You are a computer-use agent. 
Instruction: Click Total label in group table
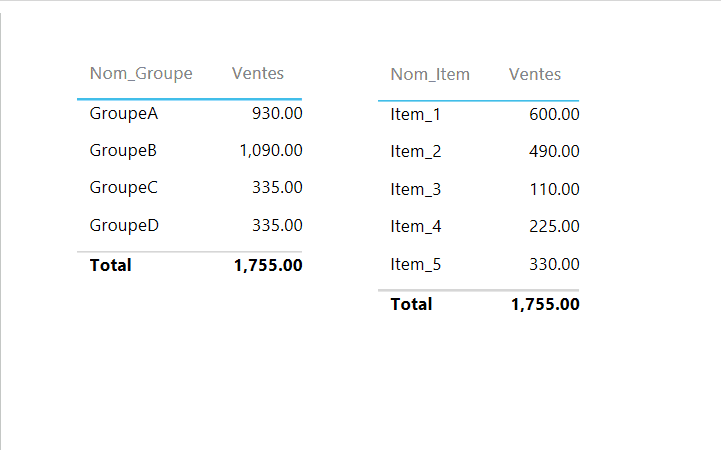coord(110,265)
